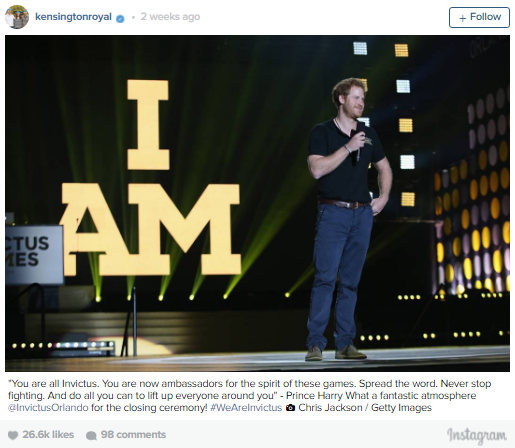
Task: Click the kensingtonroyal profile avatar
Action: [17, 17]
